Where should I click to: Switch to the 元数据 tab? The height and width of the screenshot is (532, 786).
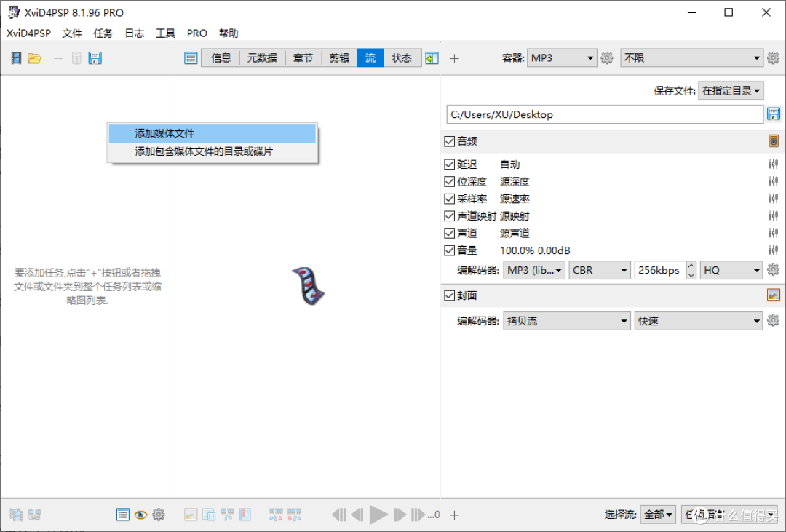point(262,58)
